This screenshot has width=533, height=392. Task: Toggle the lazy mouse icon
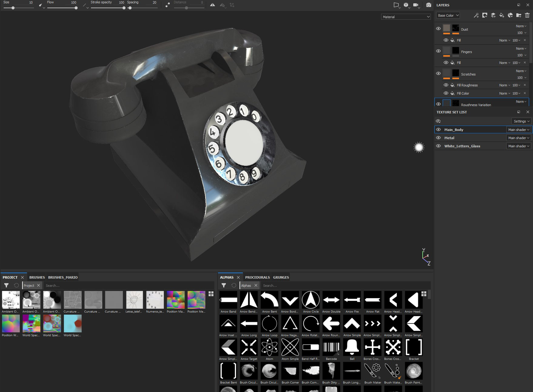tap(168, 5)
